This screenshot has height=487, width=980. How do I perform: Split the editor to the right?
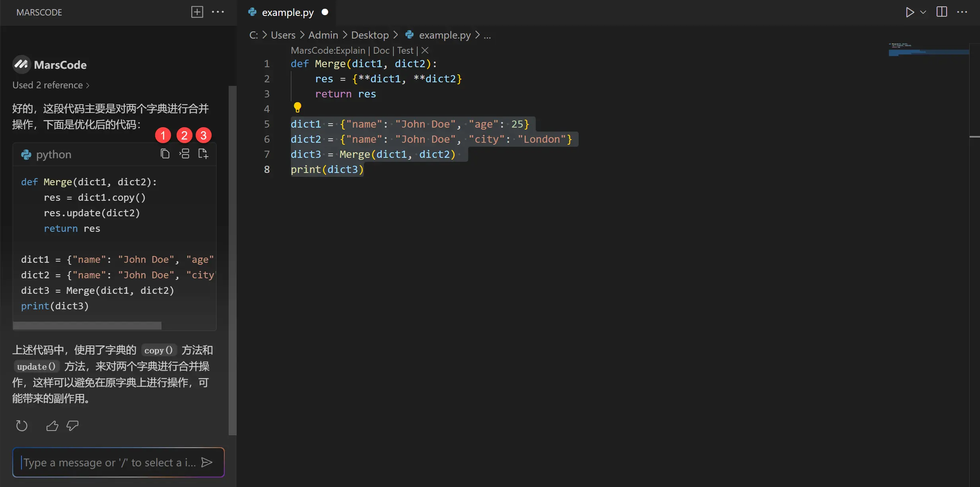tap(942, 12)
